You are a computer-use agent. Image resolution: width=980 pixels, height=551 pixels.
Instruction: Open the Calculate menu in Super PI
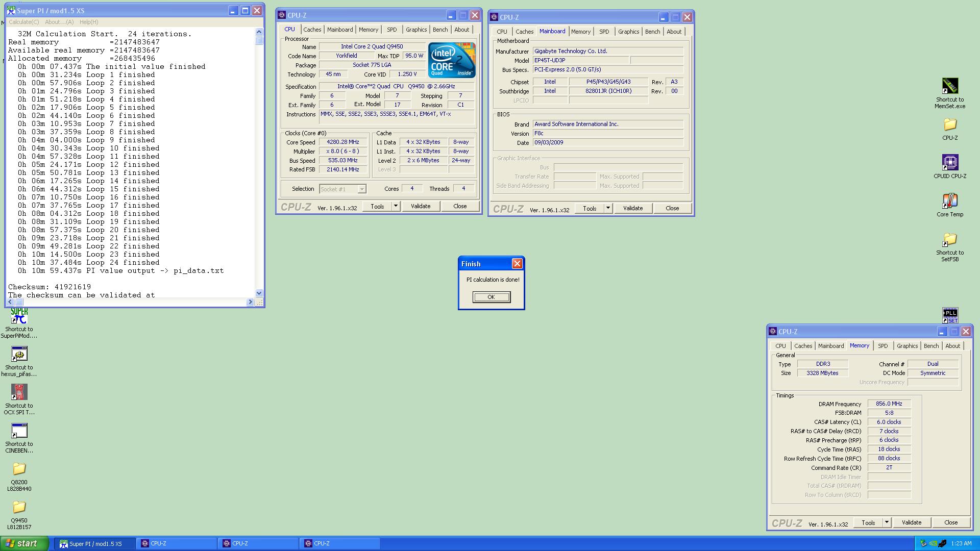[x=23, y=22]
